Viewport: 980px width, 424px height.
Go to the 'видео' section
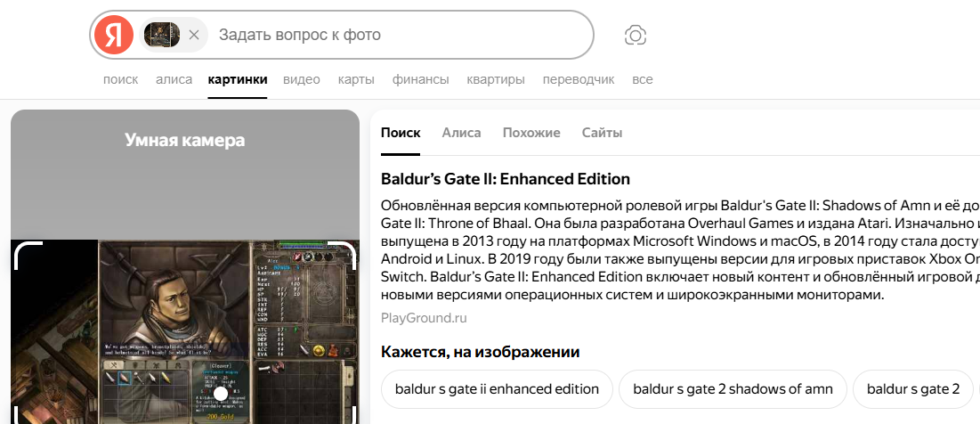point(301,79)
